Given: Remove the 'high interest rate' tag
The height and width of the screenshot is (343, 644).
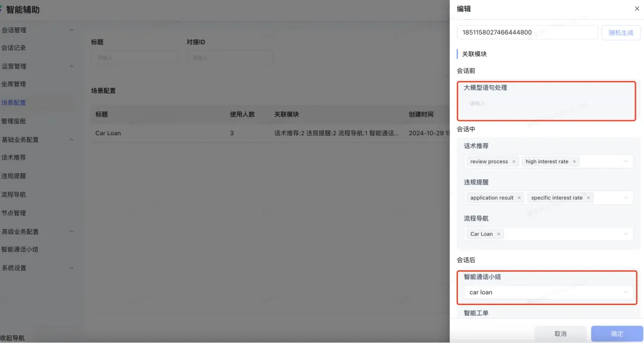Looking at the screenshot, I should (574, 161).
